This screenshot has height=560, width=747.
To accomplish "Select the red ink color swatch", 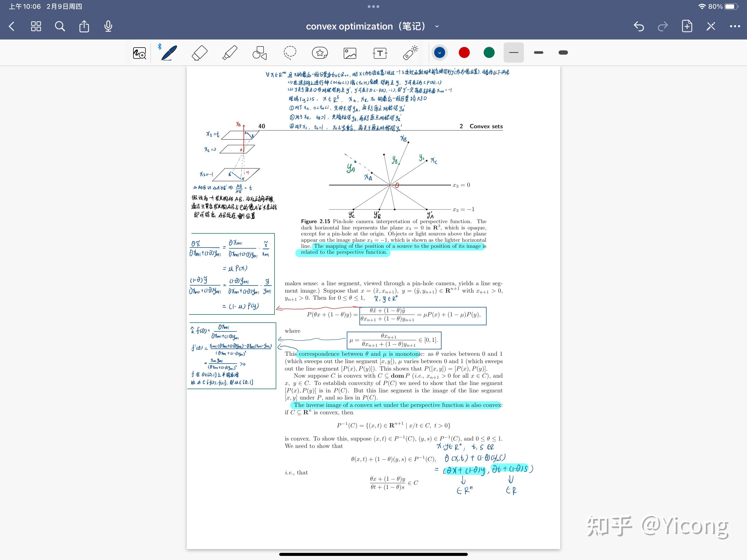I will click(x=464, y=52).
